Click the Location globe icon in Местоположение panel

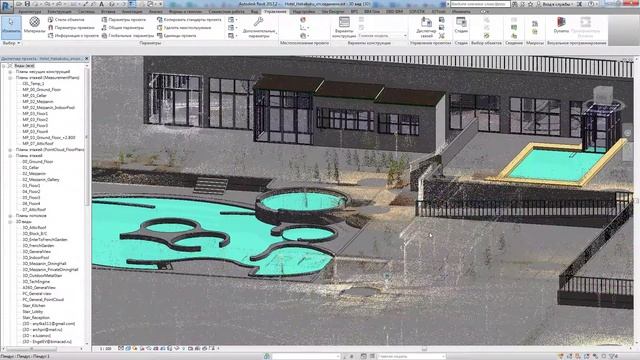pyautogui.click(x=303, y=20)
